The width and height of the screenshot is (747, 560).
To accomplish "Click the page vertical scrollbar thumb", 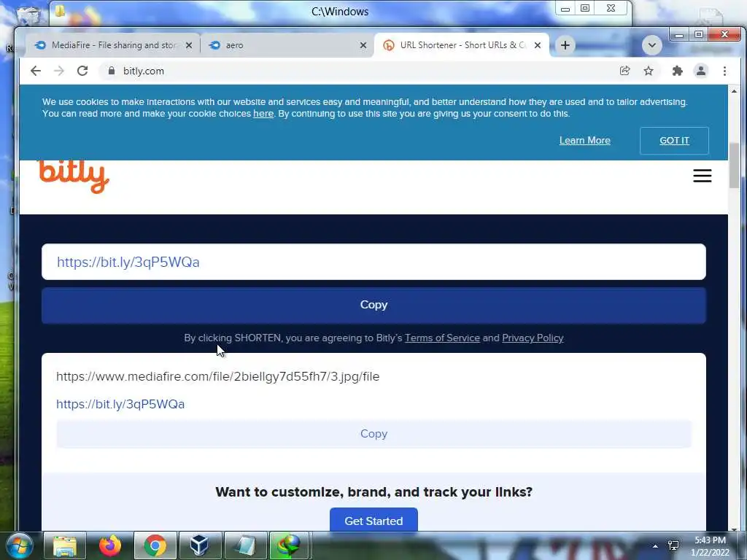I will click(734, 166).
